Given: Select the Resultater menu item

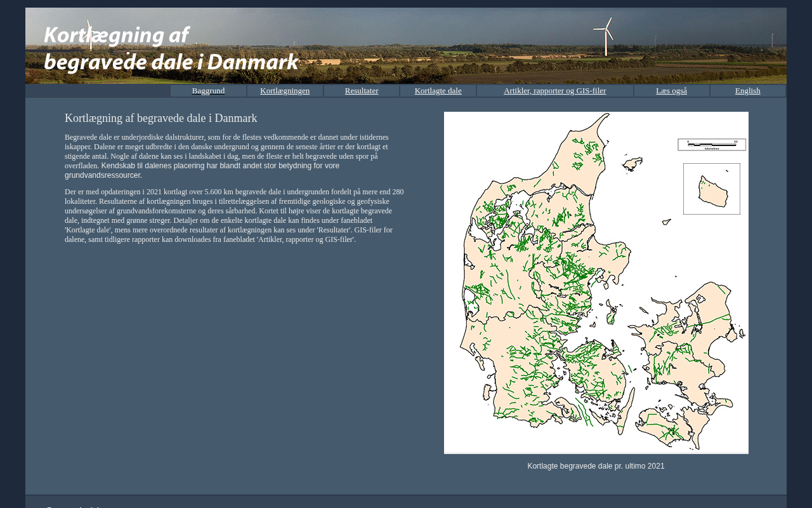Looking at the screenshot, I should [362, 91].
